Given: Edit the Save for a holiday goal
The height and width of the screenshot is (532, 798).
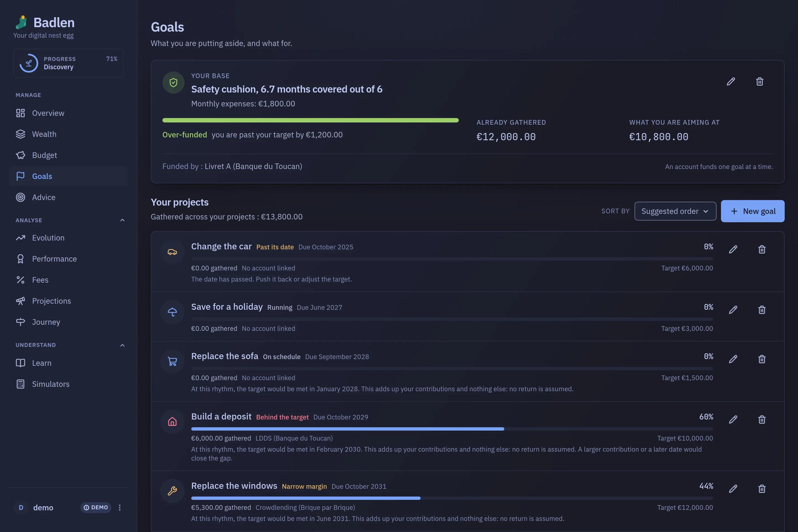Looking at the screenshot, I should [733, 310].
